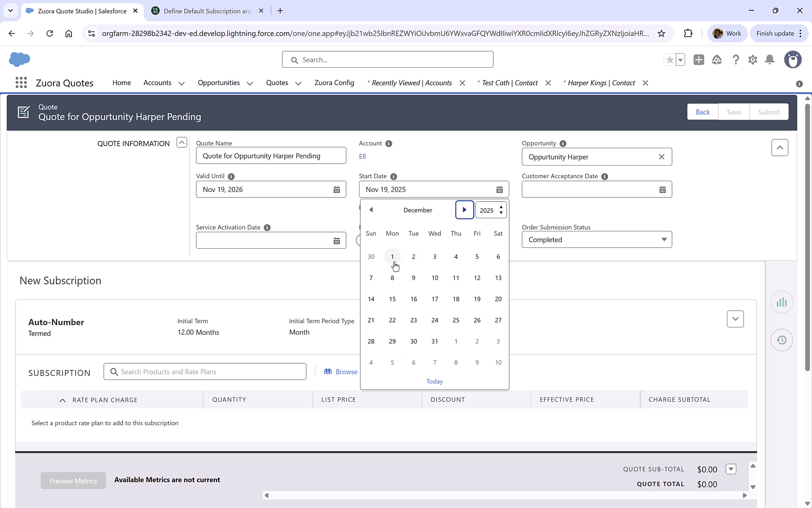Open Salesforce Help question mark icon
This screenshot has width=812, height=508.
click(736, 60)
